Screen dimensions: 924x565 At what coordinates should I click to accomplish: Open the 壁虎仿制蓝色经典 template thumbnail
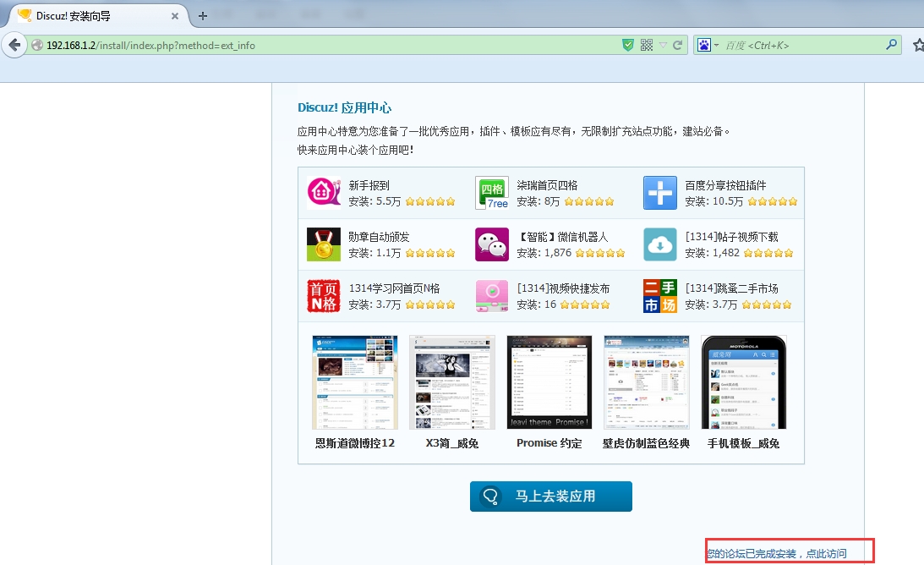pos(647,382)
